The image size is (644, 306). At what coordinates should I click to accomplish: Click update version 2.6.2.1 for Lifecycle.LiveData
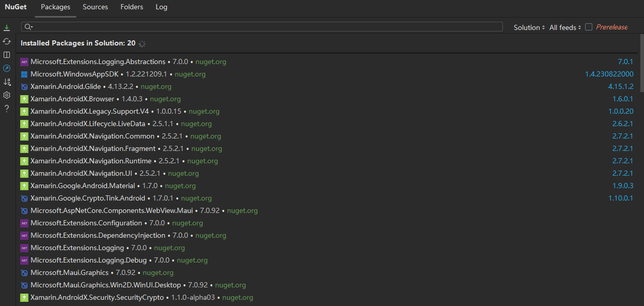pyautogui.click(x=623, y=124)
